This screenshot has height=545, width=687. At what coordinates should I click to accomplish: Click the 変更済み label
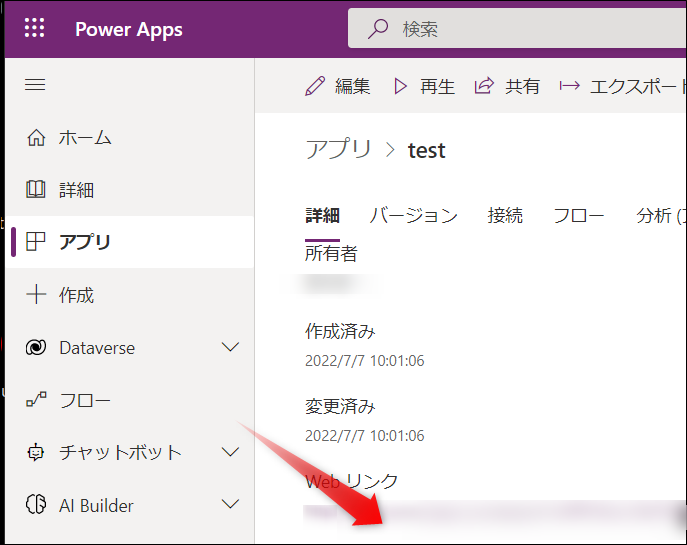click(340, 407)
